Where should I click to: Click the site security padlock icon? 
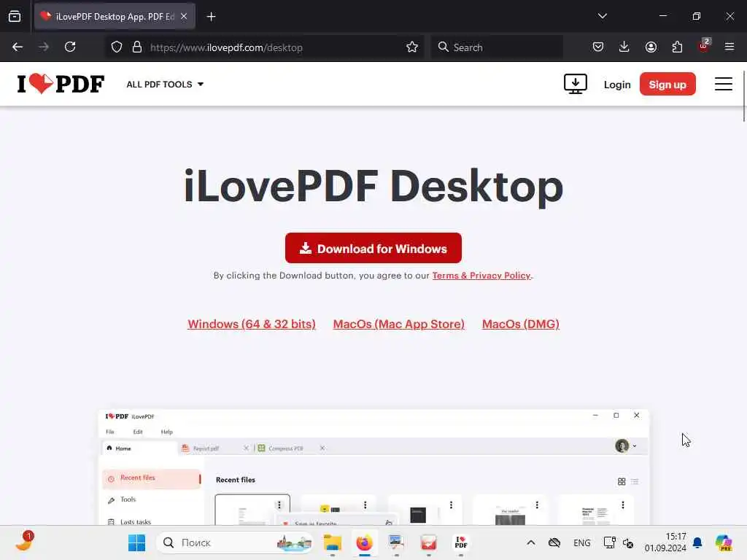point(137,47)
